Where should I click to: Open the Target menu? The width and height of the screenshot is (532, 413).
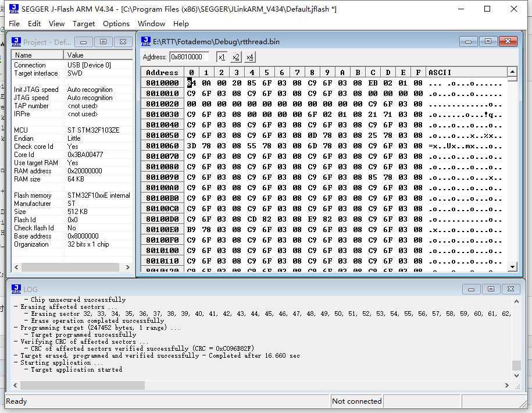click(x=84, y=24)
